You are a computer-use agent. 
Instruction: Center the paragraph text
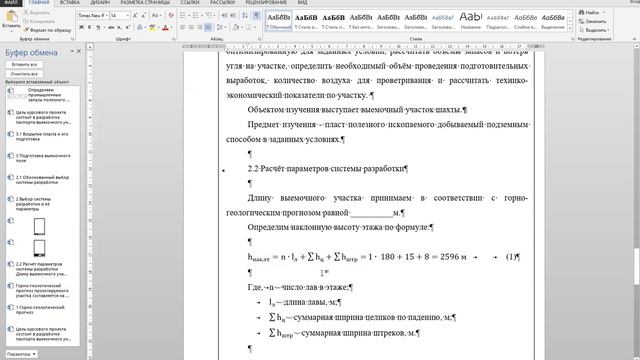191,27
